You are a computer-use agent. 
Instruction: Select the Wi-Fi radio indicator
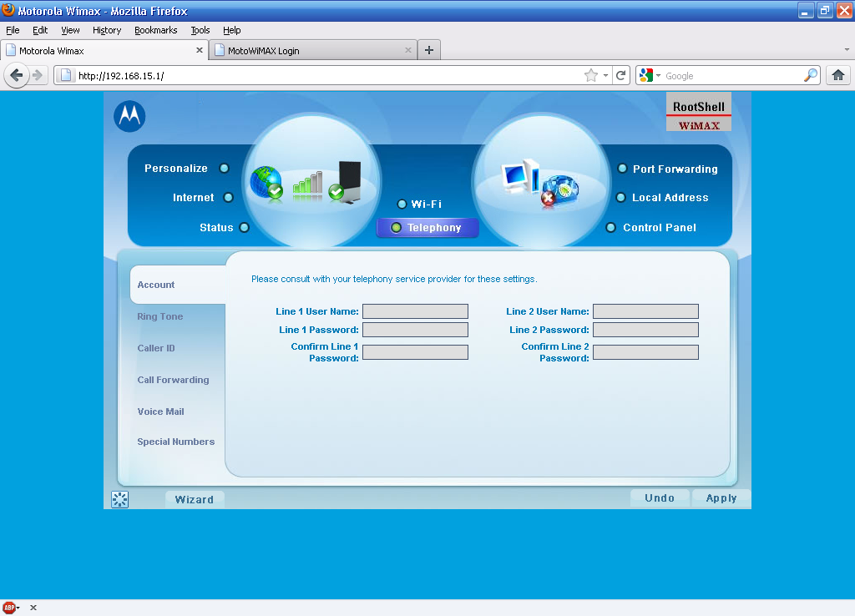pyautogui.click(x=402, y=204)
